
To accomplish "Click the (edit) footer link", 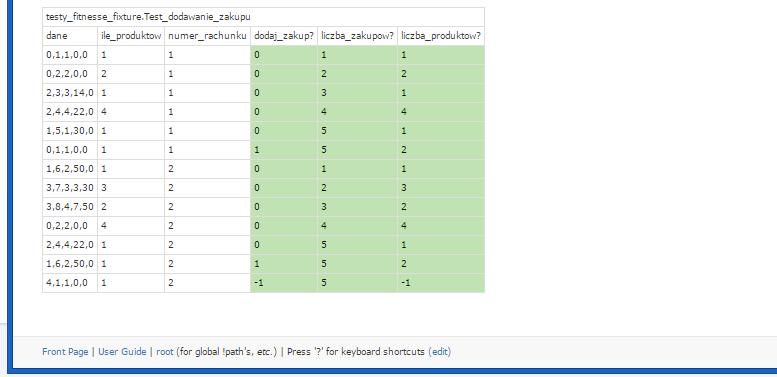I will click(440, 352).
